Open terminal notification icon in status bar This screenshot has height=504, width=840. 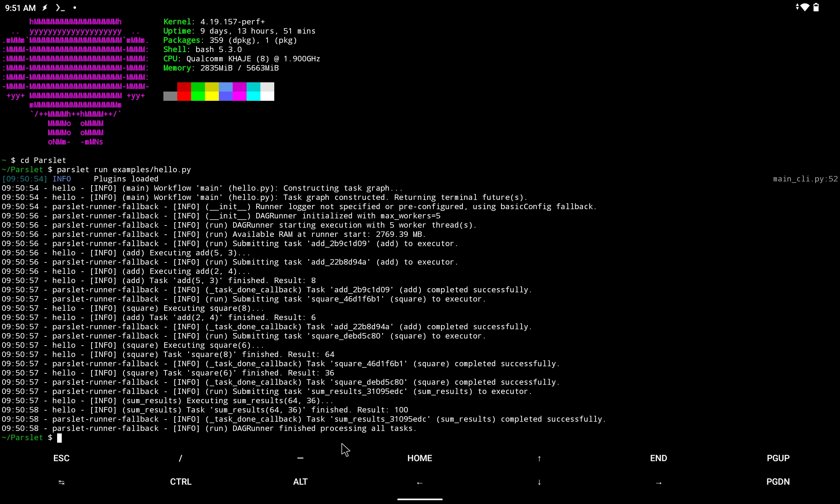coord(60,8)
